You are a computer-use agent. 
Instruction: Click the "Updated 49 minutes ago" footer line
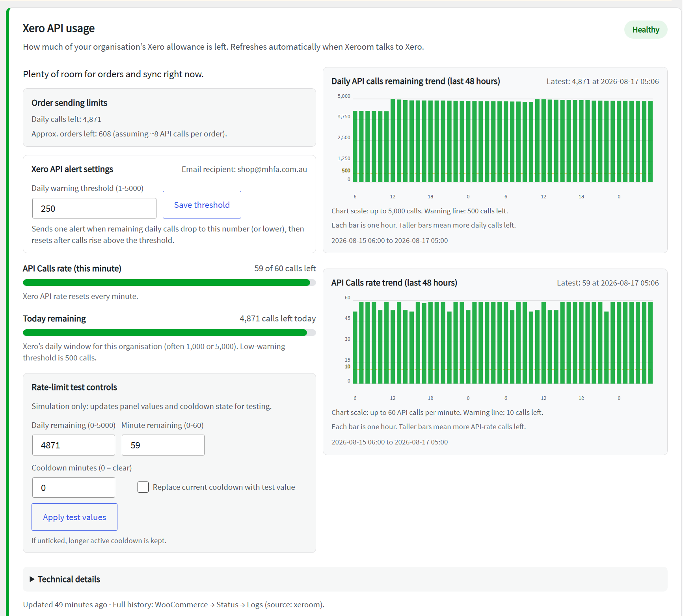click(173, 605)
